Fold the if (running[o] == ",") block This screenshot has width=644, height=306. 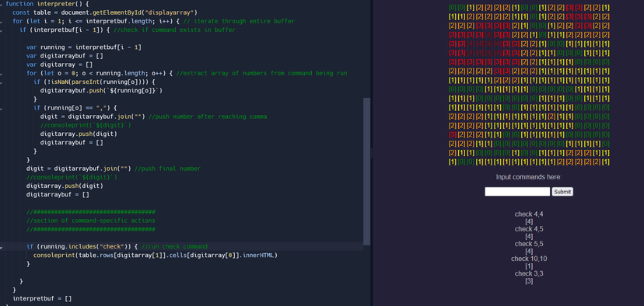(x=2, y=108)
